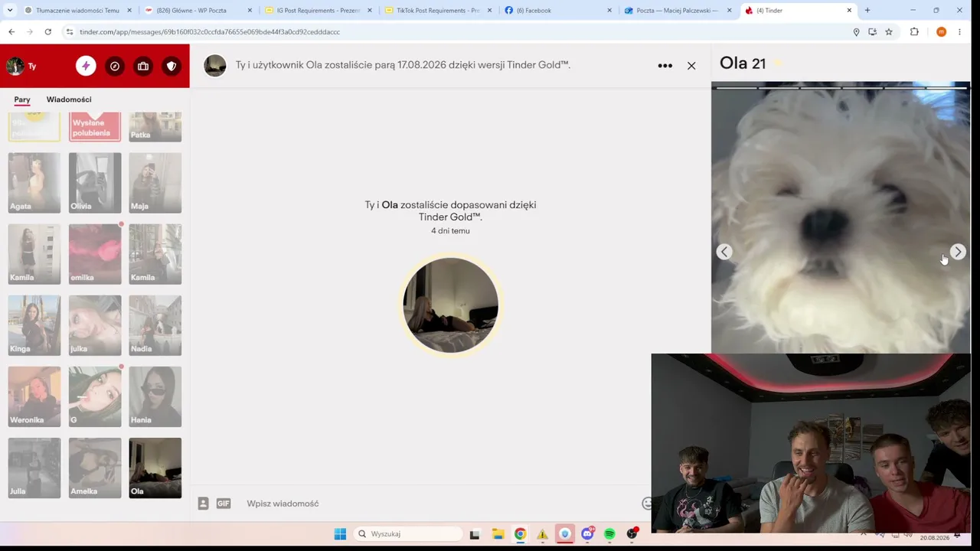980x551 pixels.
Task: Click the message input field
Action: click(440, 504)
